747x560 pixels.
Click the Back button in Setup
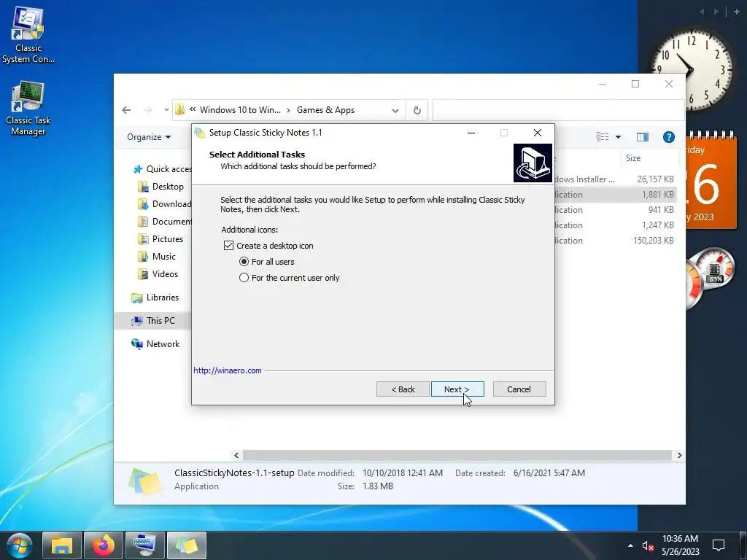point(403,389)
